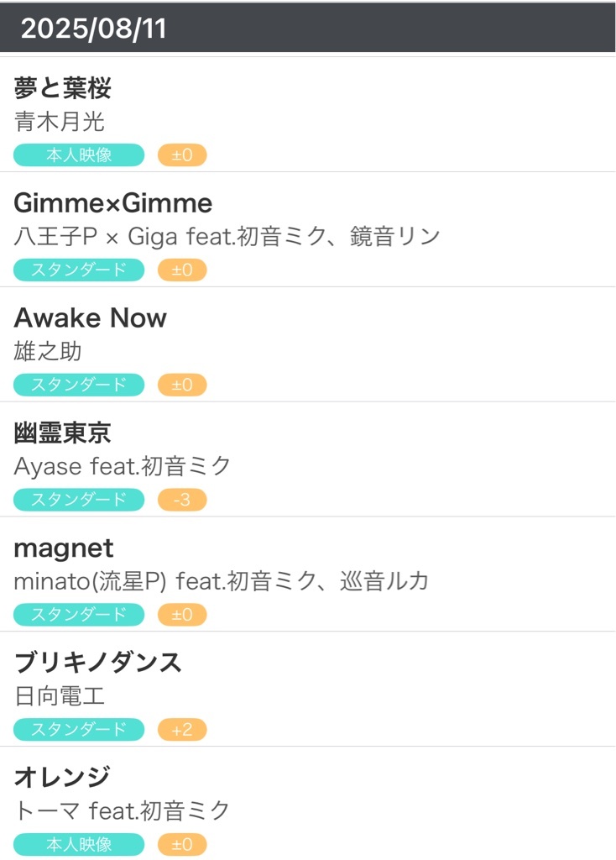Tap the -3 key badge for 幽霊東京
The image size is (616, 860).
tap(182, 500)
